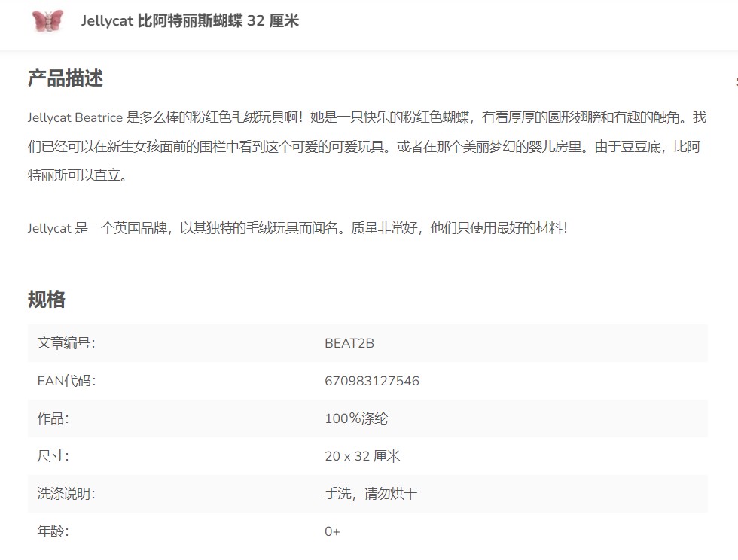Click the 规格 section heading
The height and width of the screenshot is (560, 738).
tap(47, 300)
